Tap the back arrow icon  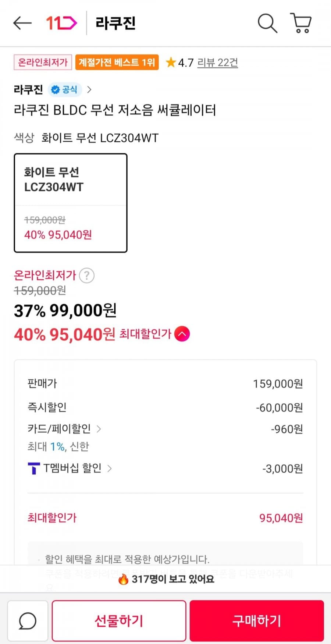click(22, 23)
